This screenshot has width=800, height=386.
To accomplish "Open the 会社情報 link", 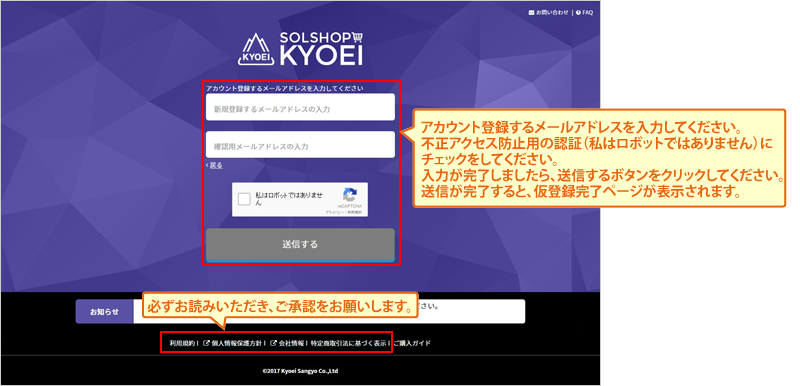I will [291, 343].
